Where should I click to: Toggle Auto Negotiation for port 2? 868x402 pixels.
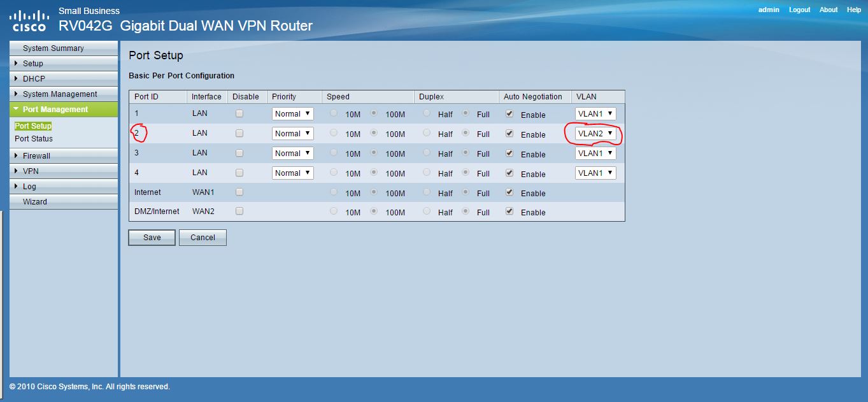tap(509, 134)
